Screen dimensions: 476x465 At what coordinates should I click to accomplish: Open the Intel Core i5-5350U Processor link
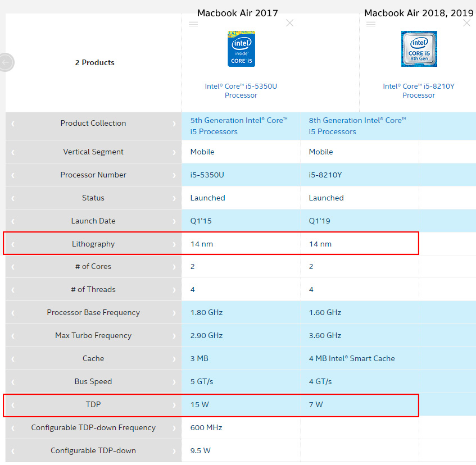tap(241, 90)
